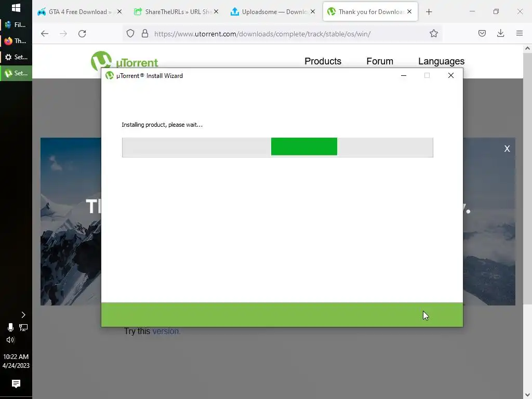The image size is (532, 399).
Task: Click the uTorrent logo on the webpage
Action: click(124, 60)
